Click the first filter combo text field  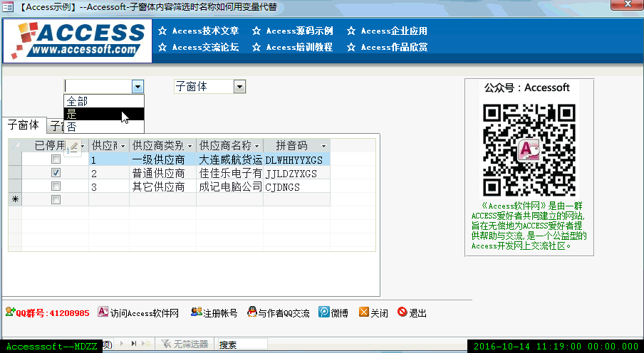click(x=98, y=87)
